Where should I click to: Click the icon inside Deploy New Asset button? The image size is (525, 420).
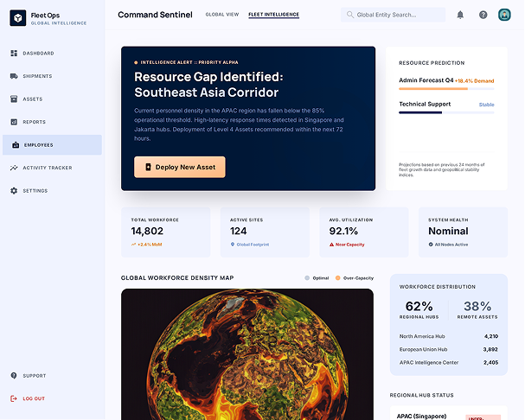148,167
